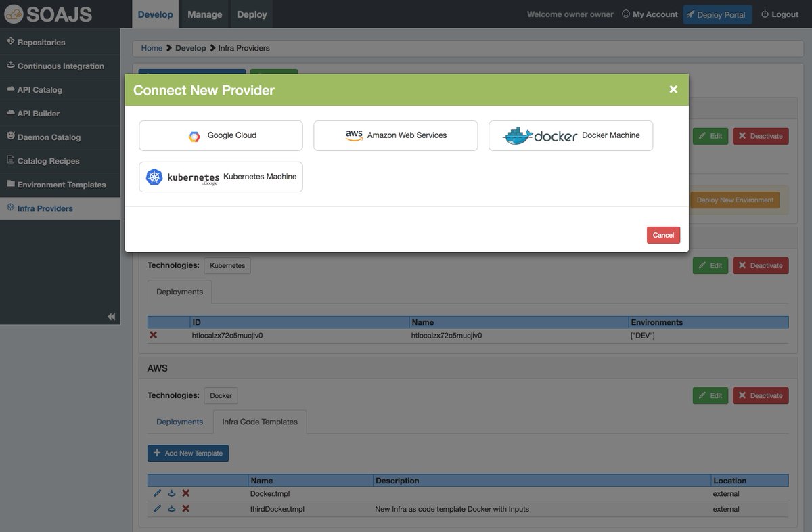Image resolution: width=812 pixels, height=532 pixels.
Task: Delete the htlocalzx72c5mucjiv0 deployment
Action: click(x=154, y=335)
